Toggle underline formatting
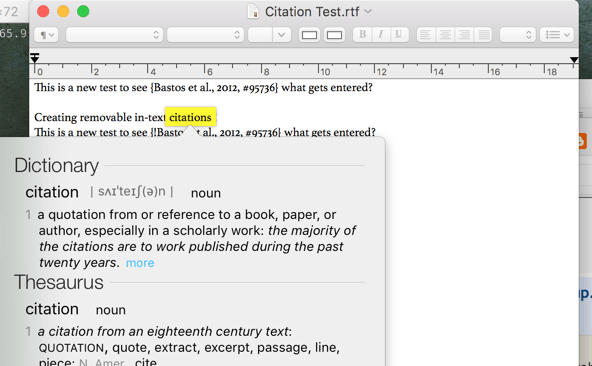The image size is (592, 366). coord(398,34)
